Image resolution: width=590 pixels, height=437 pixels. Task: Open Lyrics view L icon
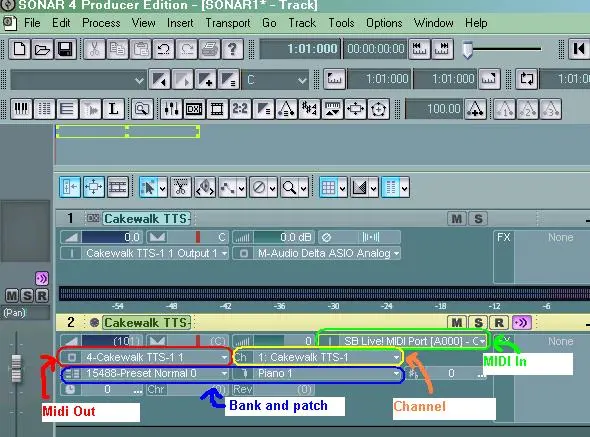[113, 109]
